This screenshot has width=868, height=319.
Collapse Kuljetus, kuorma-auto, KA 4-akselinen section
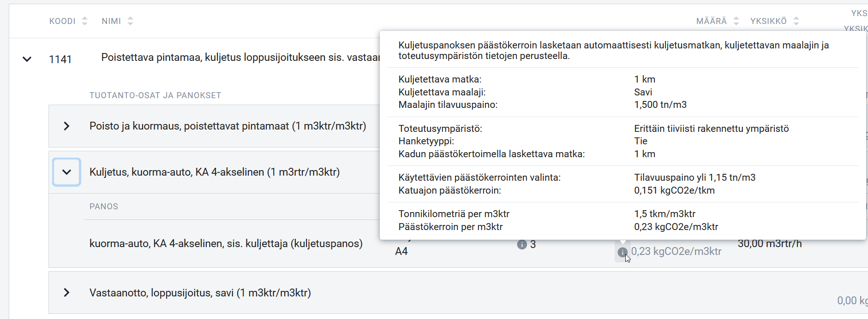[66, 172]
